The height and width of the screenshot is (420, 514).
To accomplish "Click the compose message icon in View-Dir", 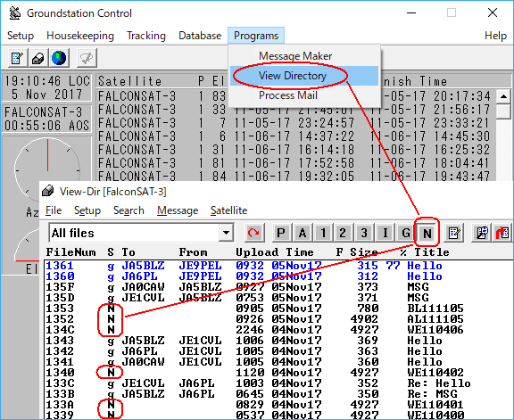I will [x=454, y=233].
